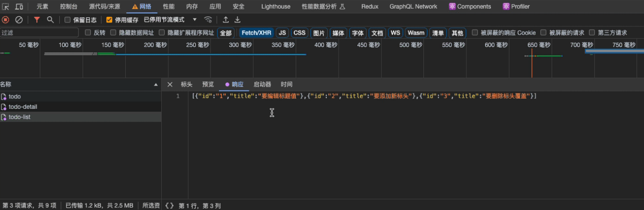Filter by Wasm type

tap(416, 33)
